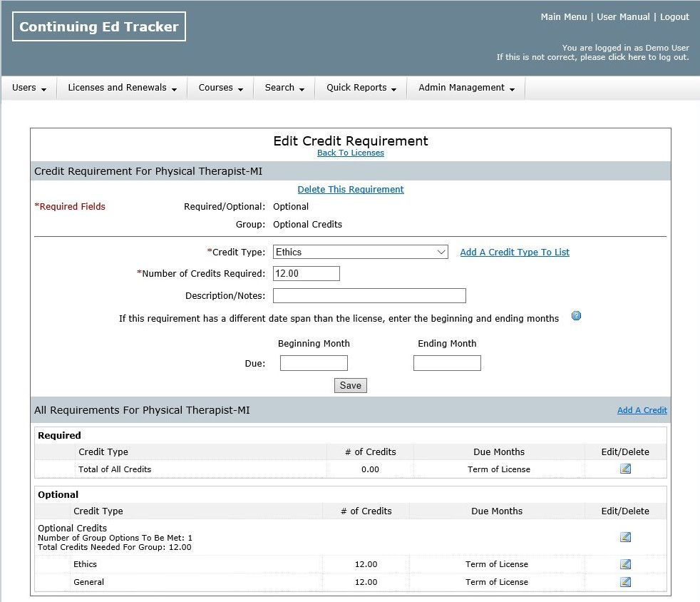Focus the Number of Credits Required field
The image size is (700, 602).
(x=307, y=273)
